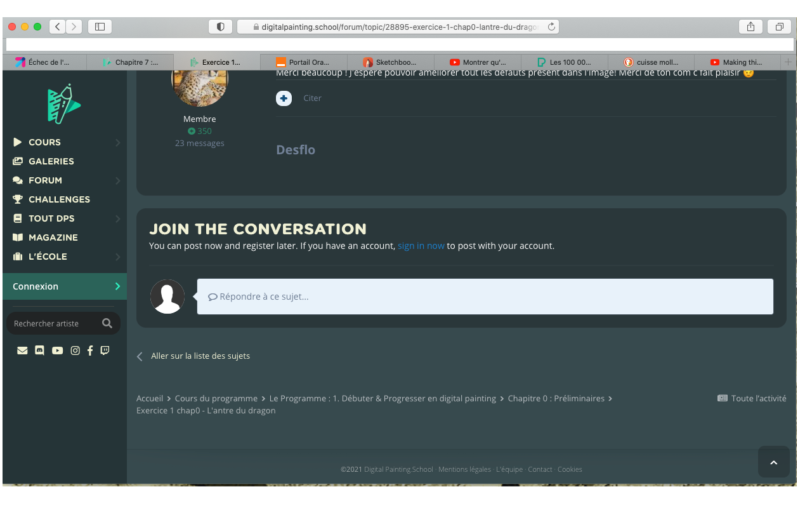
Task: Click the magnifier icon in artist search
Action: tap(107, 323)
